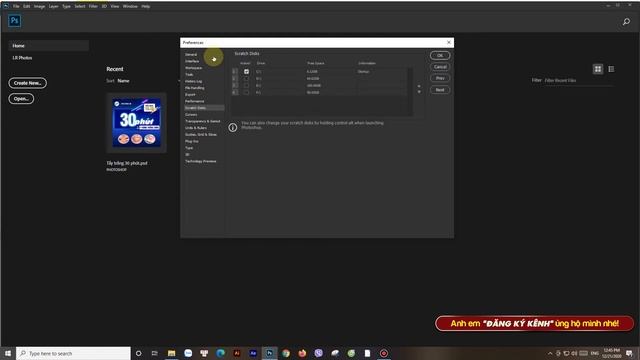640x360 pixels.
Task: Open the Select menu
Action: point(80,6)
